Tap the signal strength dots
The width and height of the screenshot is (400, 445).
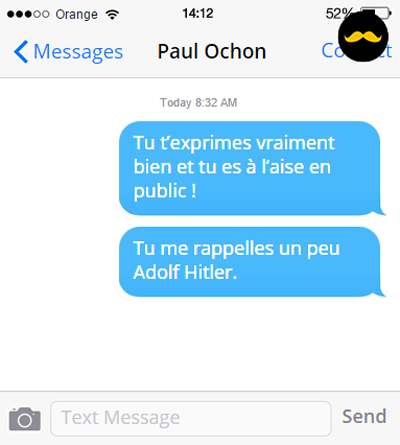point(28,14)
